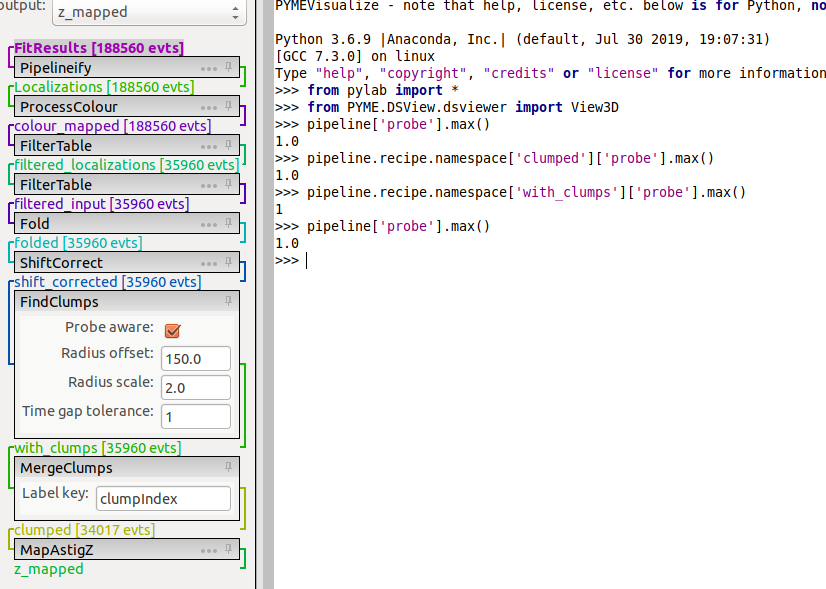
Task: Click the pin icon on MergeClumps
Action: click(228, 467)
